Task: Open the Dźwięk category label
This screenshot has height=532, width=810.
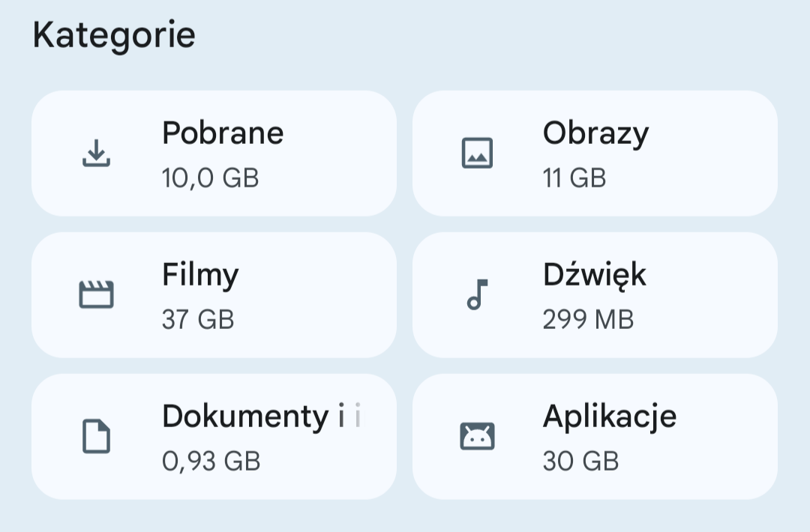Action: [594, 275]
